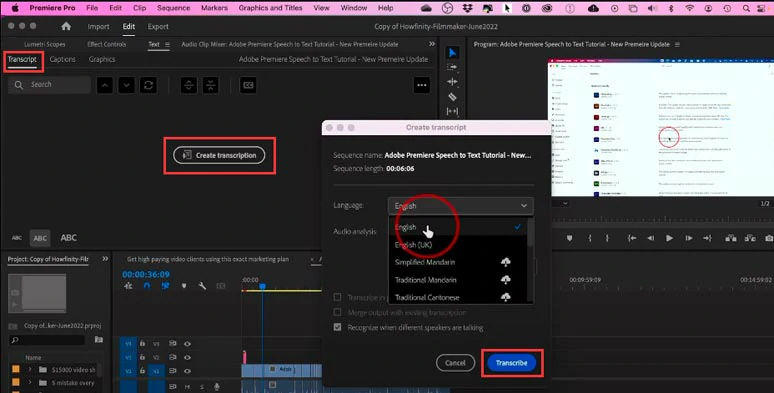This screenshot has width=774, height=393.
Task: Open the Markers menu
Action: 214,8
